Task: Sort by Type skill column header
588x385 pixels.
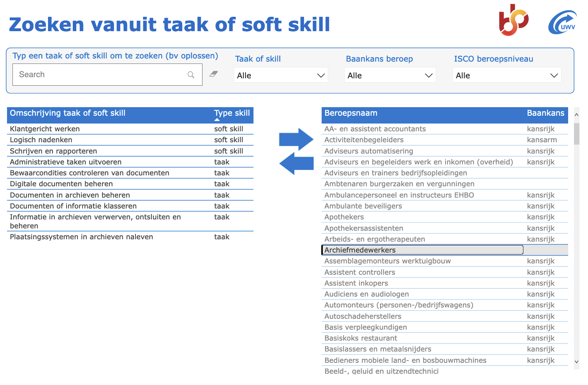Action: pos(232,113)
